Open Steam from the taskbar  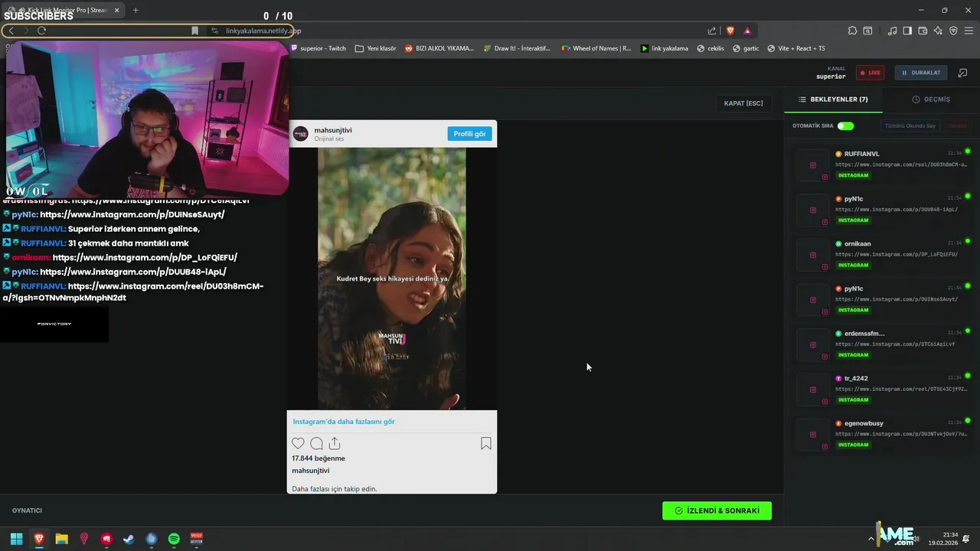click(x=129, y=539)
